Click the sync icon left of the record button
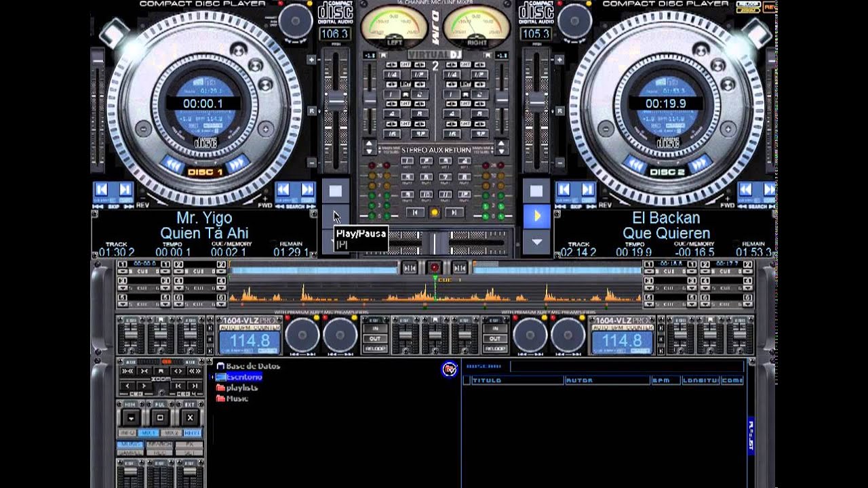868x488 pixels. coord(410,268)
